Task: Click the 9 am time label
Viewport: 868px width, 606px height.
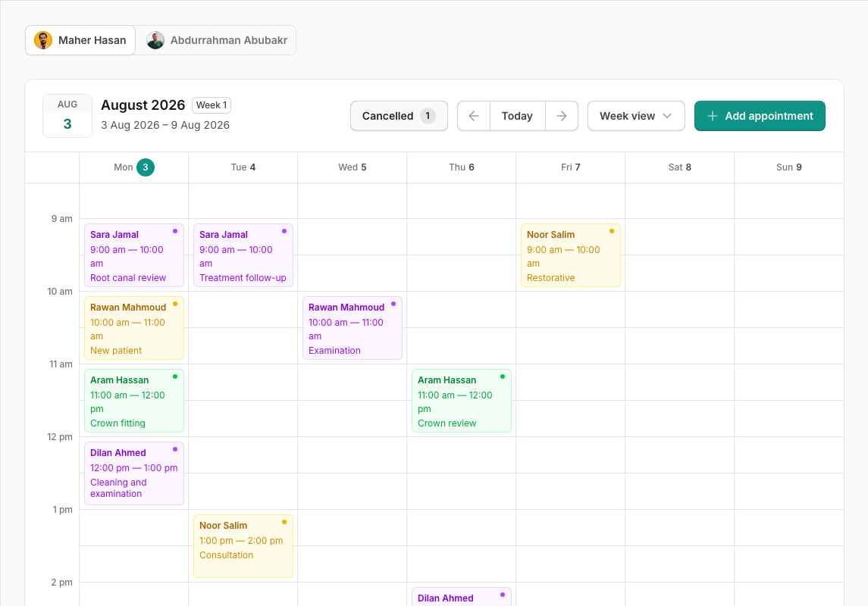Action: pos(62,219)
